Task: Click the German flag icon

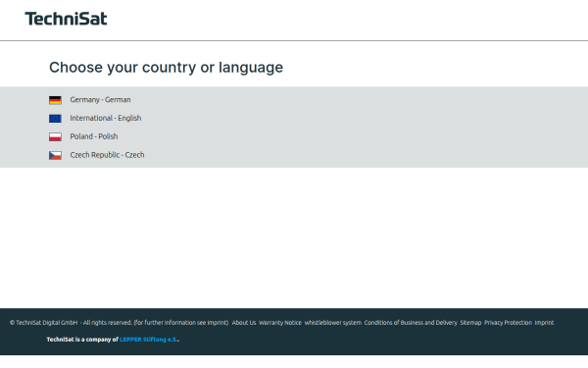Action: (x=55, y=100)
